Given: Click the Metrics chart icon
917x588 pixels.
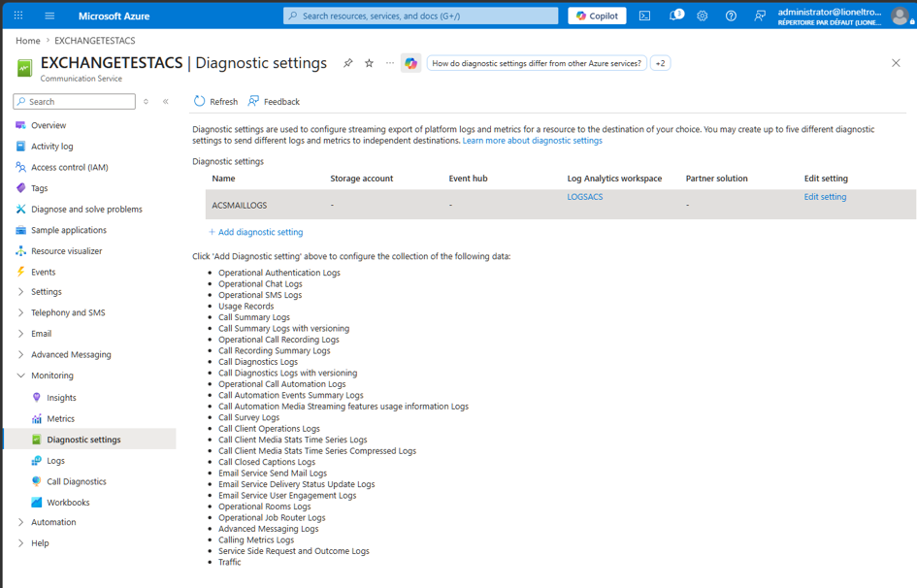Looking at the screenshot, I should [x=36, y=418].
